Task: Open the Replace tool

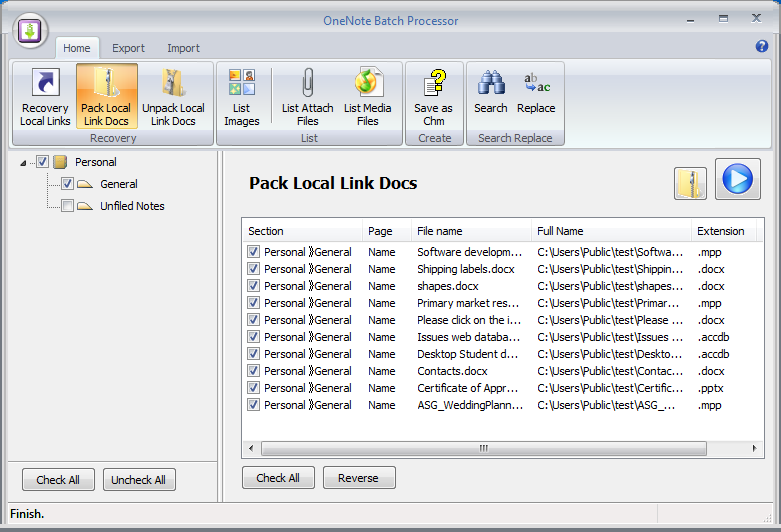Action: (536, 92)
